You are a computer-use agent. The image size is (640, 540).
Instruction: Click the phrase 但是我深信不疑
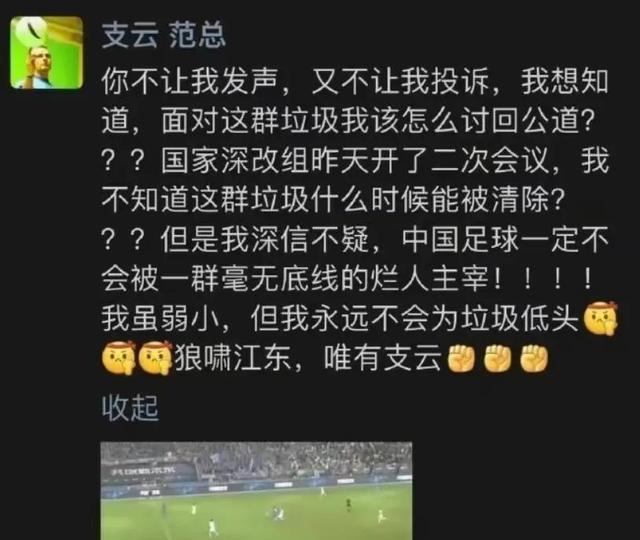pos(265,240)
